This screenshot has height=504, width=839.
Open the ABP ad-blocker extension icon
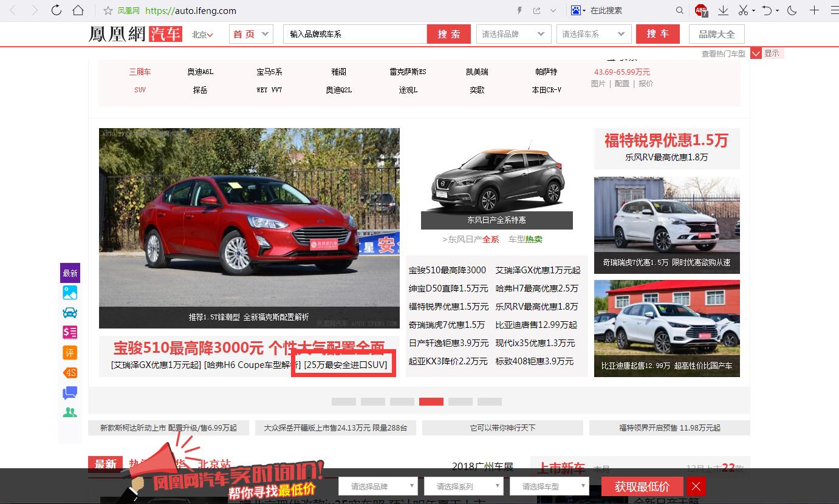click(701, 10)
